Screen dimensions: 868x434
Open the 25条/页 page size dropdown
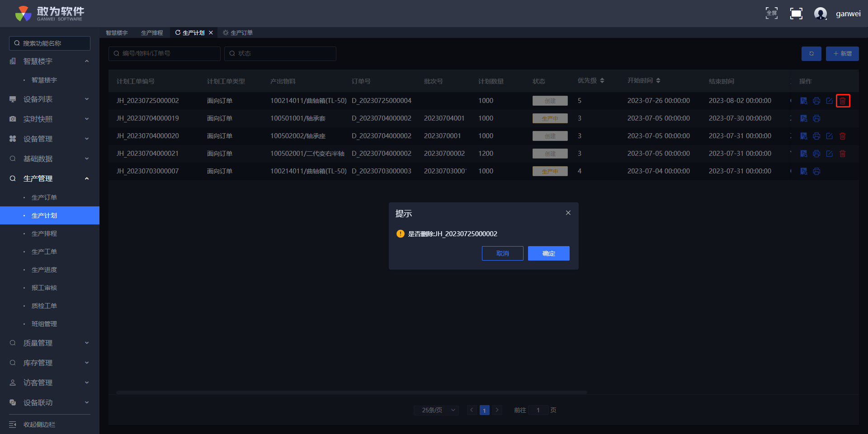pos(436,410)
